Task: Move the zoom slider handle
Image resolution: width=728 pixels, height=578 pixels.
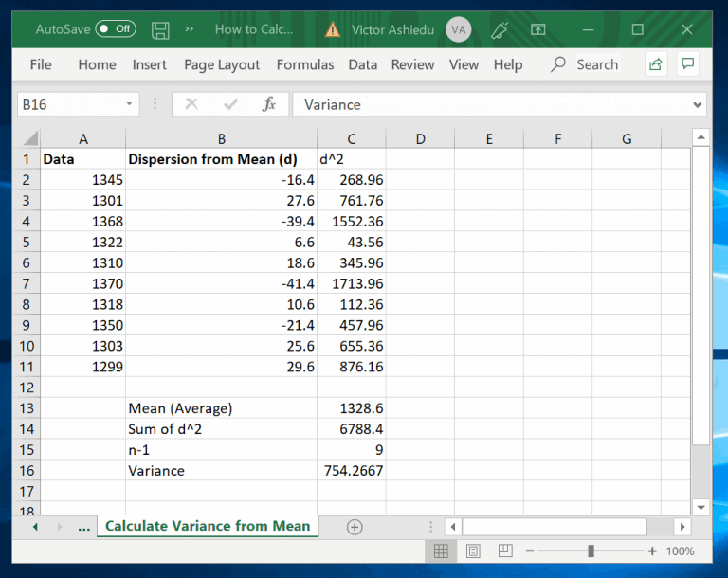Action: (591, 551)
